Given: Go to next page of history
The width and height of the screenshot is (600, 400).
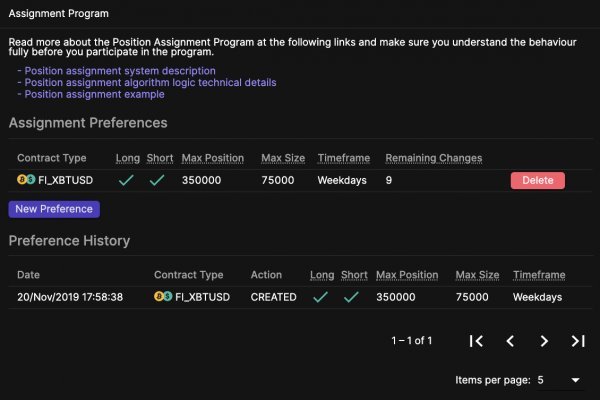Looking at the screenshot, I should [544, 341].
